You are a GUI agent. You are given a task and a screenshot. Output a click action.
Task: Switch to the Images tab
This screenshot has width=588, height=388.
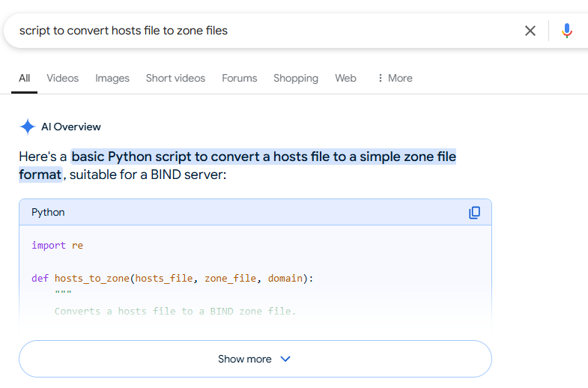point(112,78)
